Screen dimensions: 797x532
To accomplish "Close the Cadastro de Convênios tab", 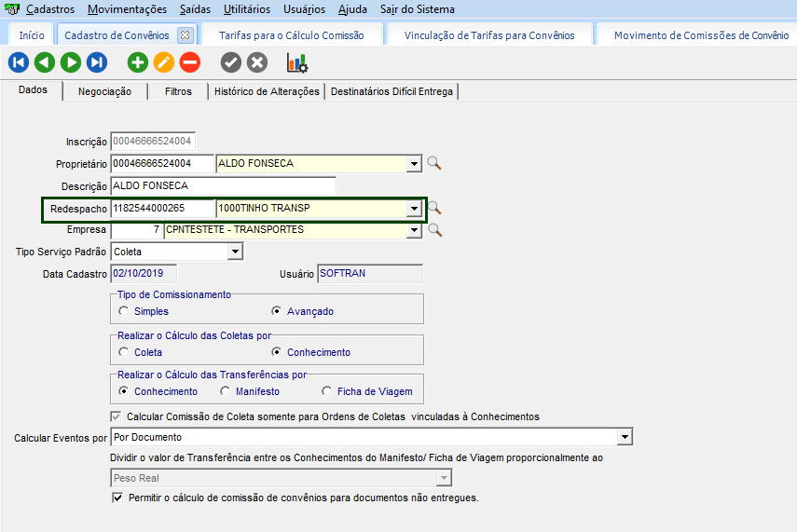I will click(185, 35).
